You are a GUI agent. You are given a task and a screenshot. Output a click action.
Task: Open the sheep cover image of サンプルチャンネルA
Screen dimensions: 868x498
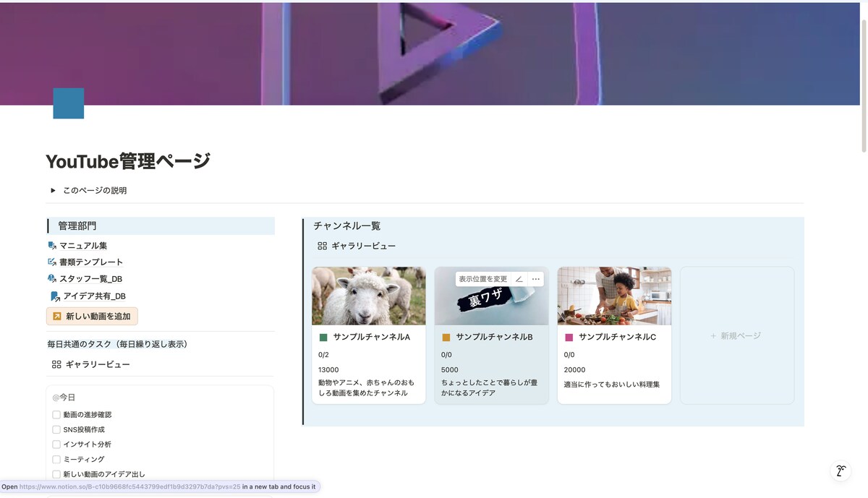click(x=369, y=296)
